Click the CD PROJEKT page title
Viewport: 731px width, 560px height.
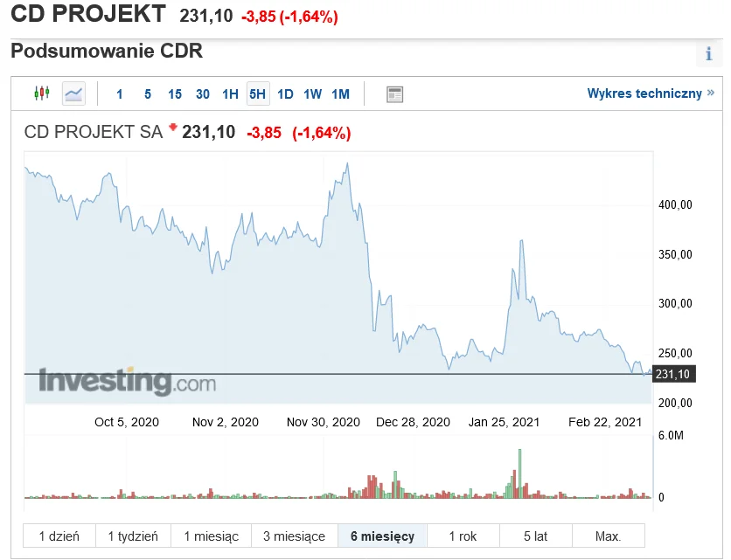pos(88,13)
